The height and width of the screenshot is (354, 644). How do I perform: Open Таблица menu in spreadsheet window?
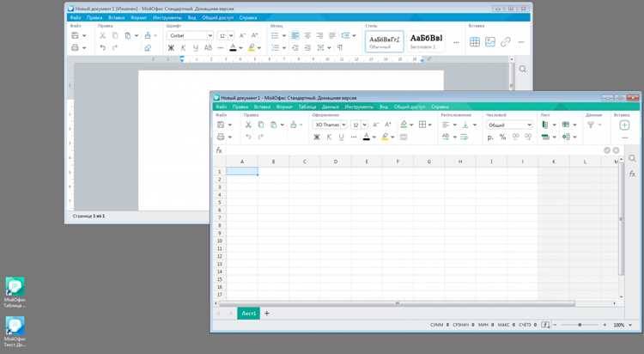(307, 107)
